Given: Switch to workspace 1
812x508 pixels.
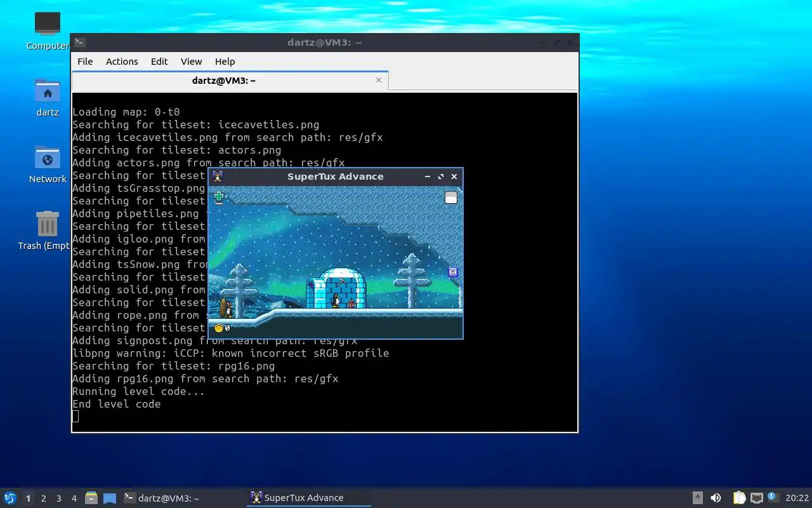Looking at the screenshot, I should (x=28, y=498).
